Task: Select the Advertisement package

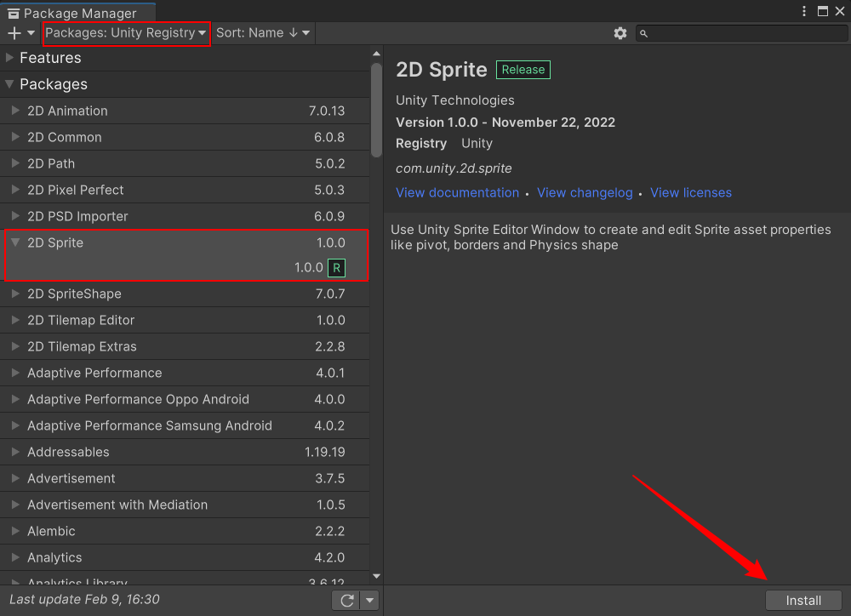Action: coord(185,479)
